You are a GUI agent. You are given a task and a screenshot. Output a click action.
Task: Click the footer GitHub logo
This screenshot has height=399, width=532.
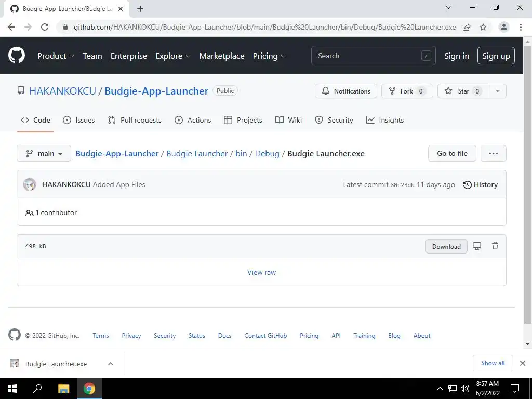(15, 335)
